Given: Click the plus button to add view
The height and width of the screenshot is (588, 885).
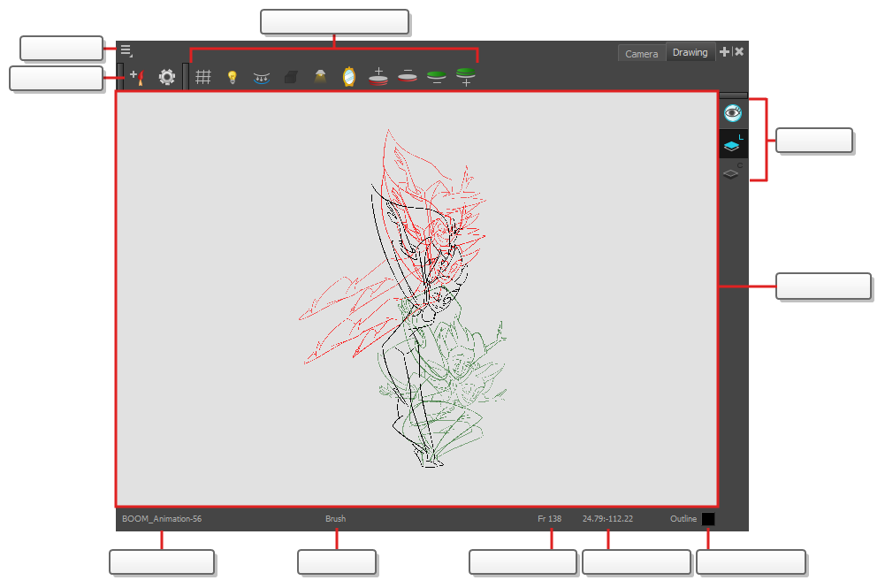Looking at the screenshot, I should click(725, 52).
